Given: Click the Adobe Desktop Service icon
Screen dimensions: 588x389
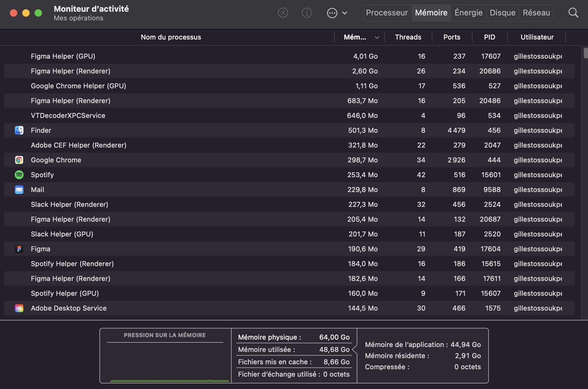Looking at the screenshot, I should pyautogui.click(x=19, y=308).
